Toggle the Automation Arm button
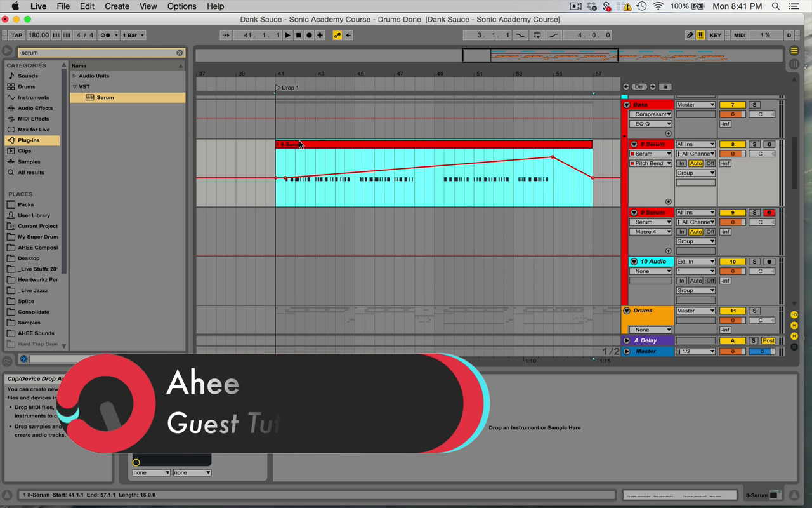Viewport: 812px width, 508px height. [x=337, y=36]
